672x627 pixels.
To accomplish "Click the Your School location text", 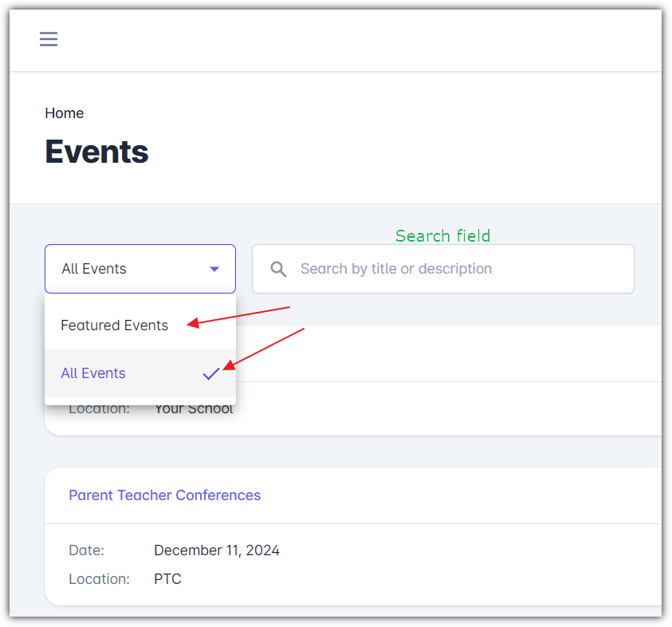I will pos(194,409).
